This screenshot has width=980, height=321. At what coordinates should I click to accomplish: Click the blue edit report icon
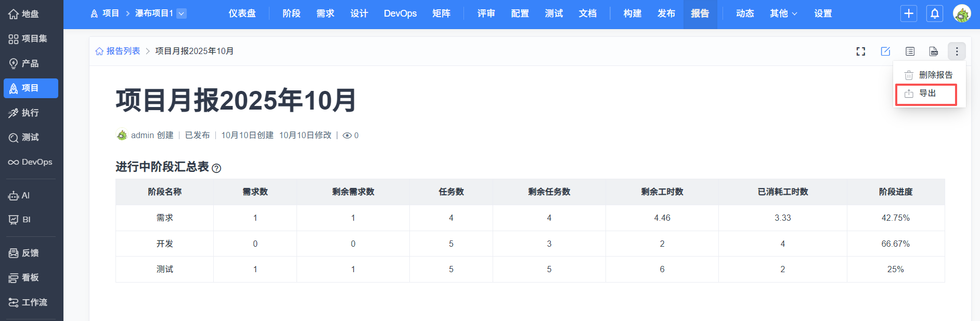[885, 51]
